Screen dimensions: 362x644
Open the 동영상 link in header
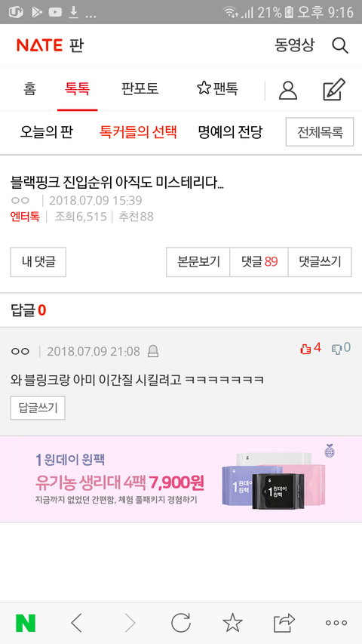tap(295, 45)
